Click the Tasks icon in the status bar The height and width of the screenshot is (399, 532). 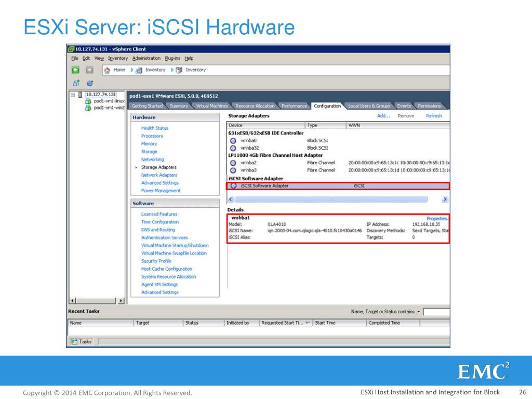pos(74,341)
